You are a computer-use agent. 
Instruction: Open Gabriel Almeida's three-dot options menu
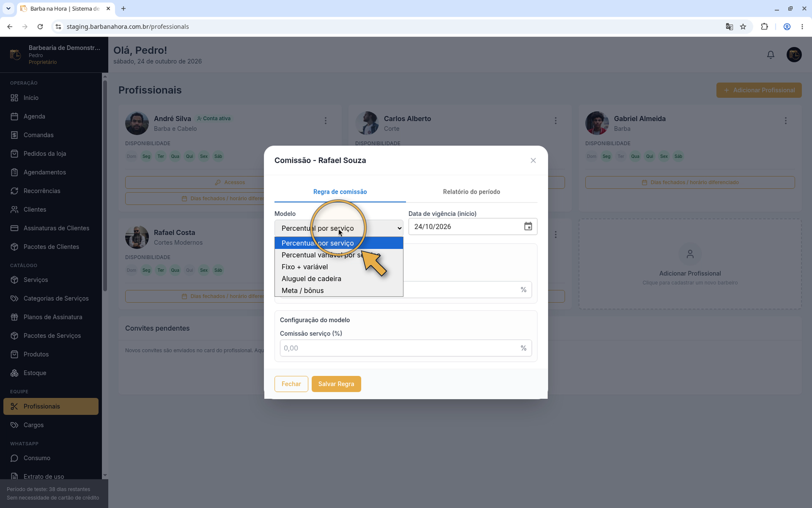coord(786,121)
